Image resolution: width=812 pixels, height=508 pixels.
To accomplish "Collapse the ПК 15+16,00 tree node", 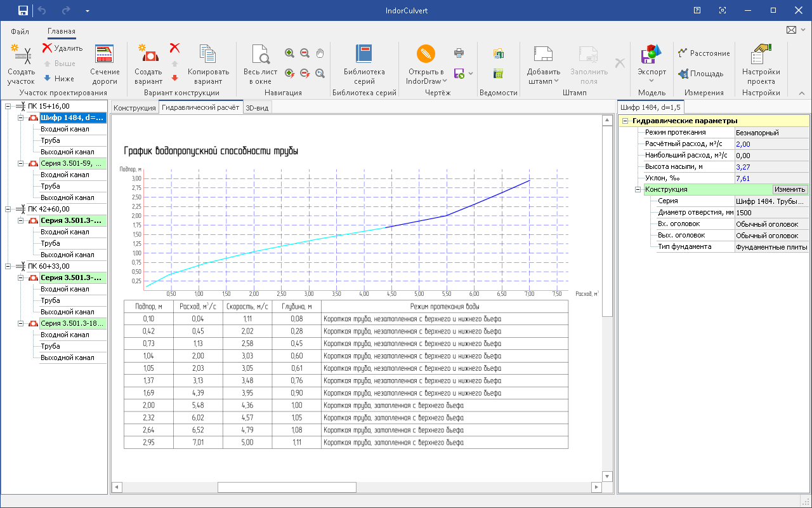I will click(8, 106).
